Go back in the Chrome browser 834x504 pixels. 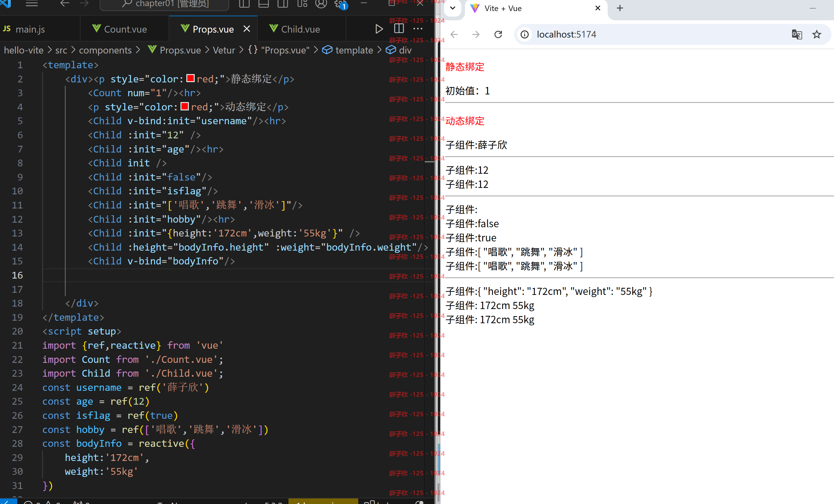point(454,34)
